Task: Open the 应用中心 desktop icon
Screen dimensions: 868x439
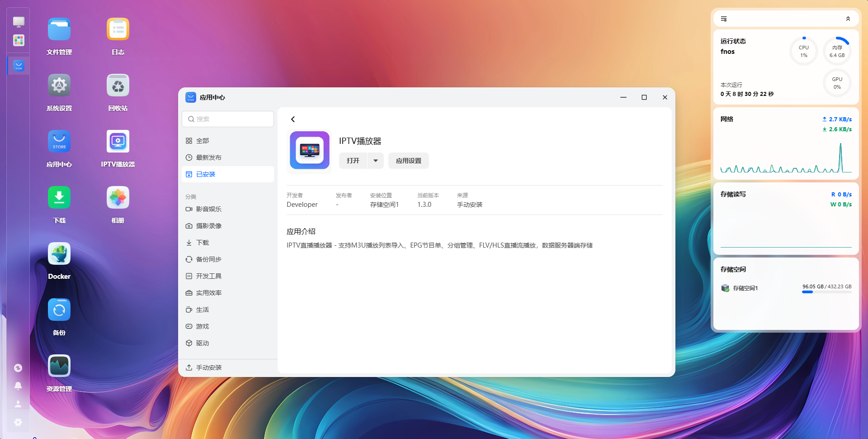Action: click(x=59, y=142)
